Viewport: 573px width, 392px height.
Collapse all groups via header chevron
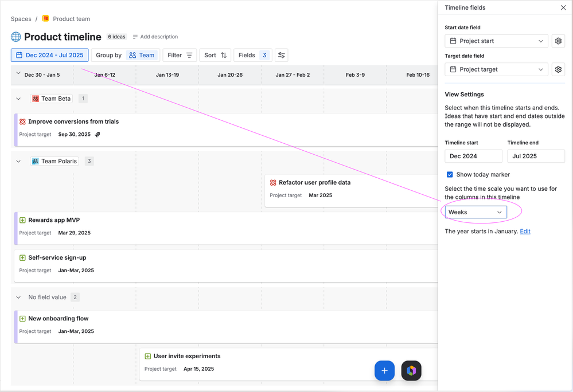point(18,73)
